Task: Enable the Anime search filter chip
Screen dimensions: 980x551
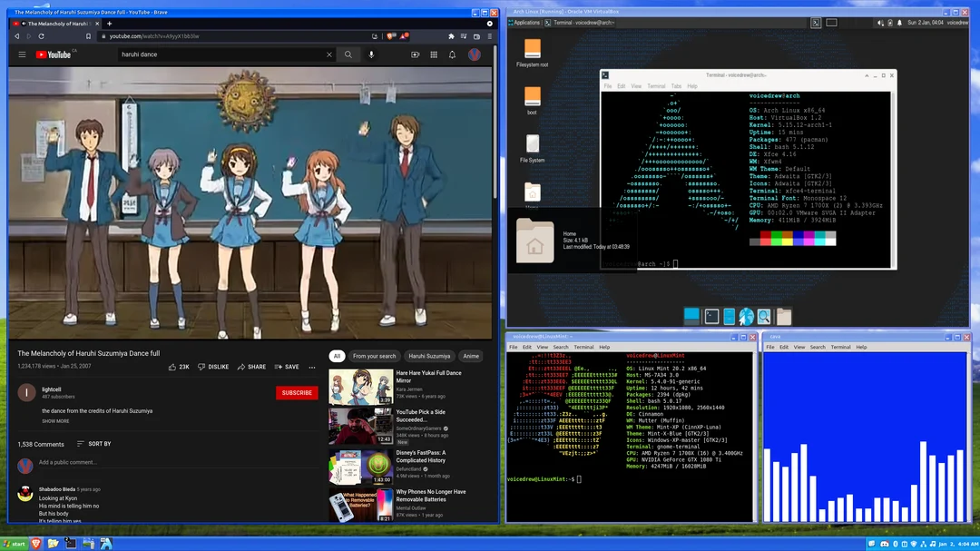Action: click(x=471, y=356)
